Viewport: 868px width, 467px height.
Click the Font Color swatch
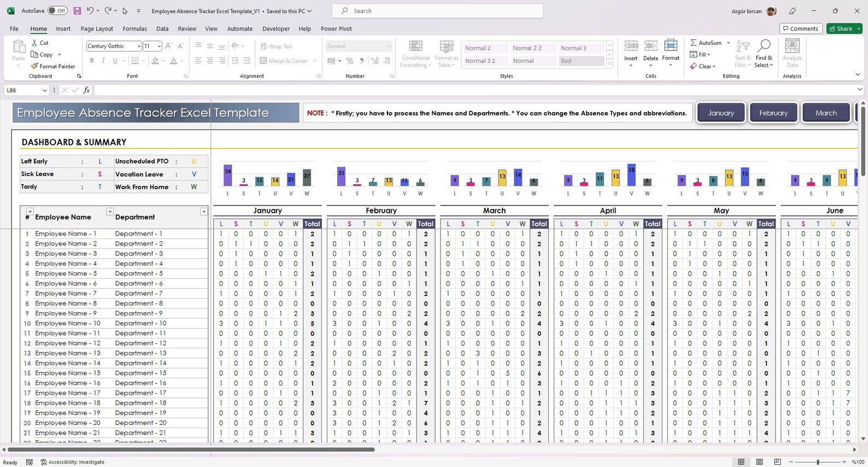click(173, 61)
